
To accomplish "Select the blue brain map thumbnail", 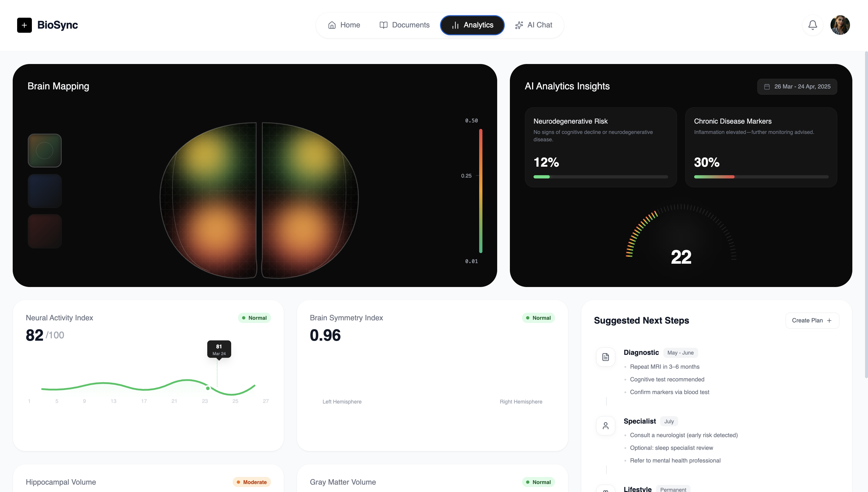I will point(45,191).
